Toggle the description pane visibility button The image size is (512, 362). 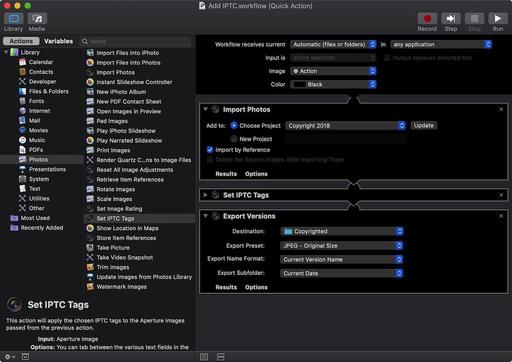coord(25,357)
